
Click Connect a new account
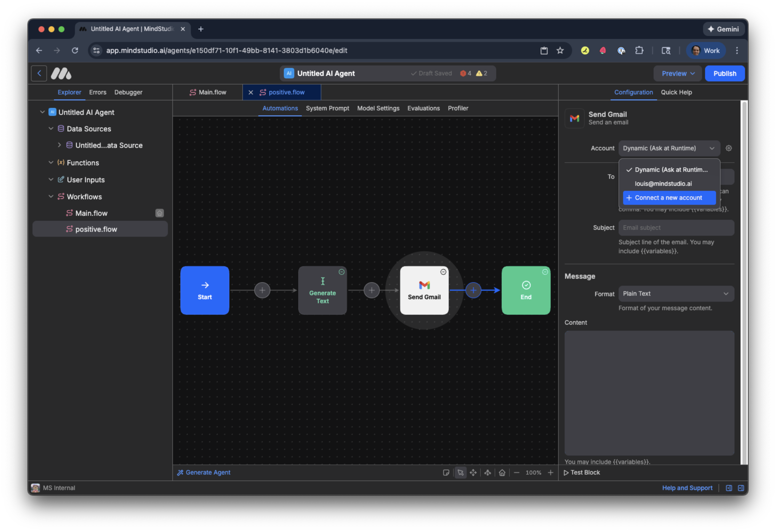pyautogui.click(x=669, y=198)
